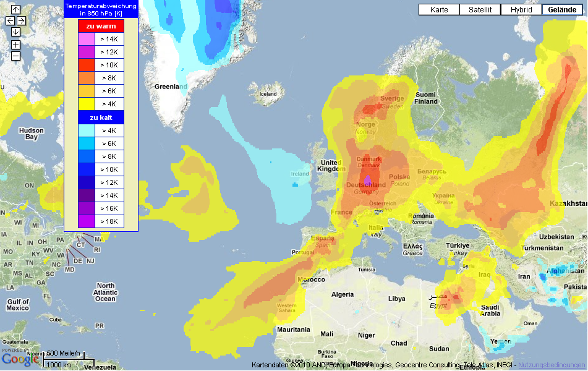This screenshot has width=588, height=371.
Task: Pan the map right with the arrow
Action: [22, 20]
